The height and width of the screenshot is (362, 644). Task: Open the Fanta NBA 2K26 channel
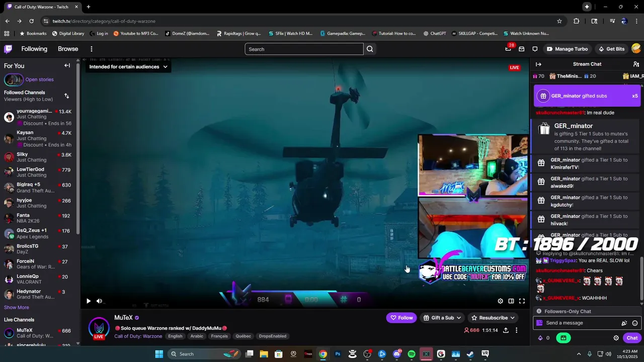[38, 218]
